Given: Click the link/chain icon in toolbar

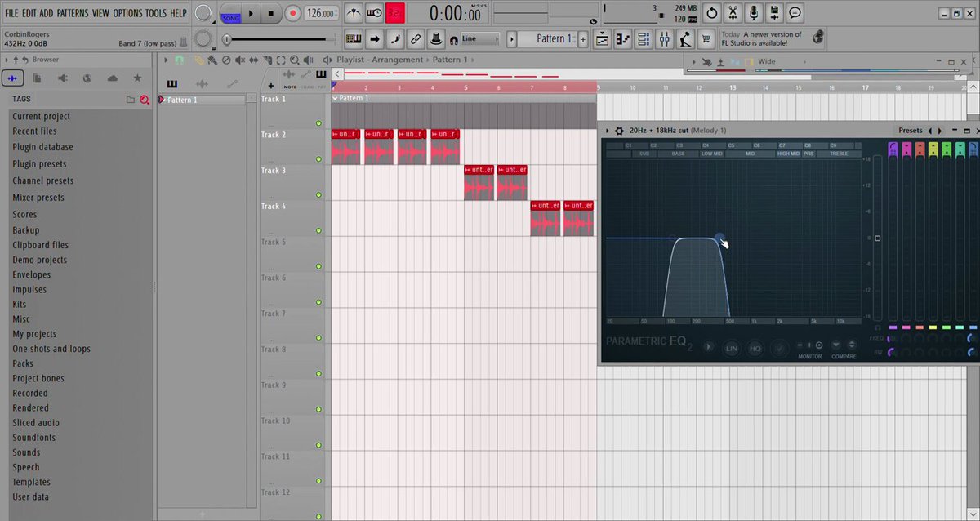Looking at the screenshot, I should [416, 38].
